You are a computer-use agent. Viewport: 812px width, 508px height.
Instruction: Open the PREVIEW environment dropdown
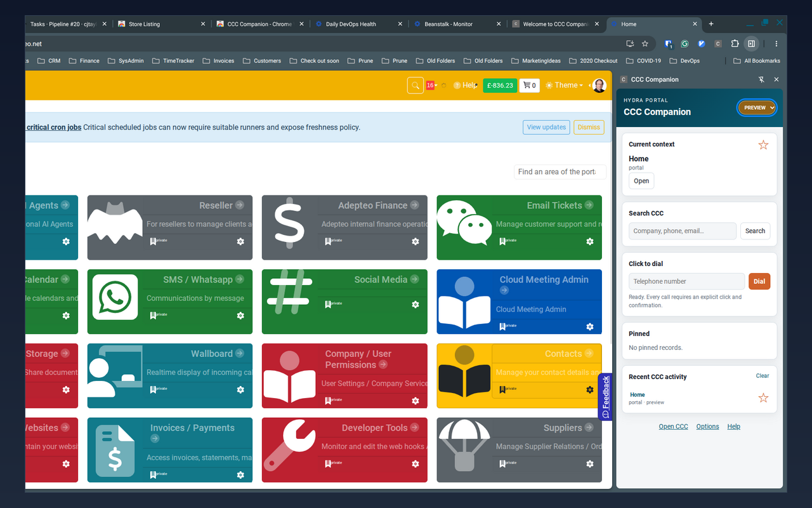pyautogui.click(x=756, y=107)
